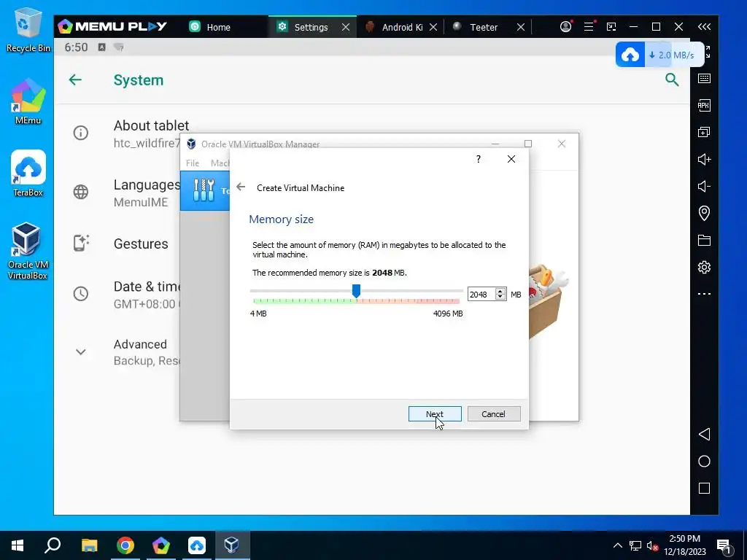Click the APK install icon
Viewport: 747px width, 560px height.
coord(704,105)
